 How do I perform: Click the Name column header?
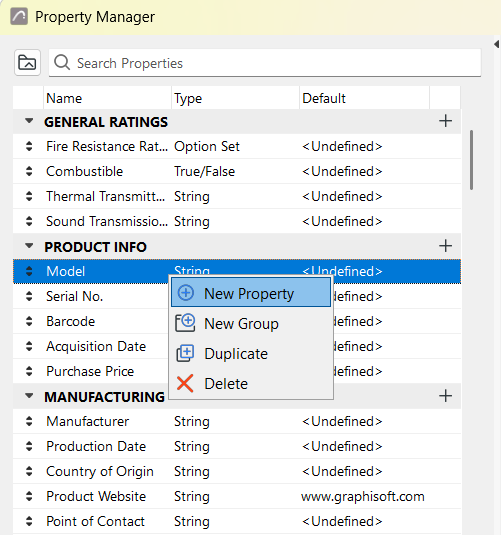[x=107, y=98]
